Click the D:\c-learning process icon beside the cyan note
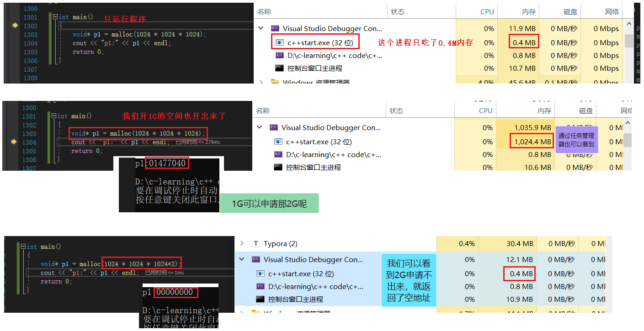644x331 pixels. point(260,287)
